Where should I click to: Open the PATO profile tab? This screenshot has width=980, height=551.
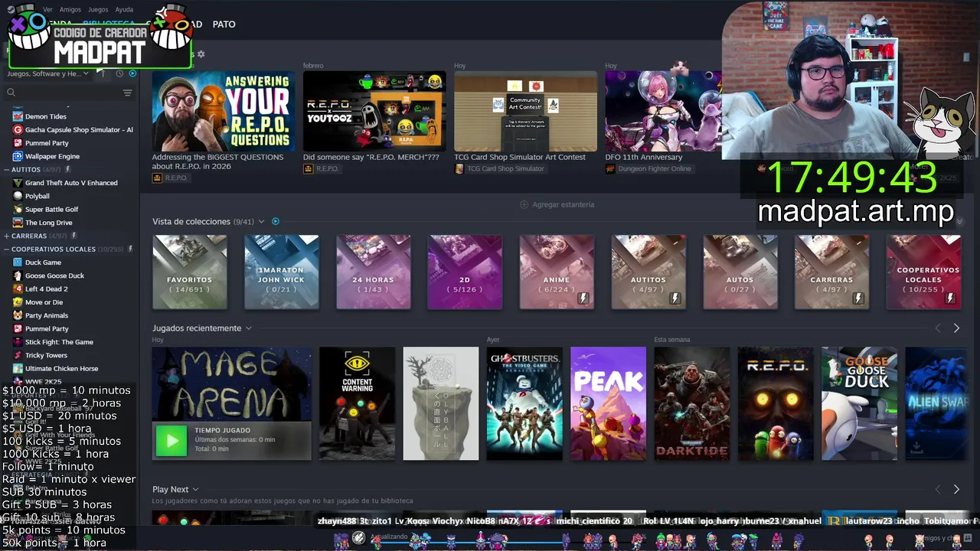coord(224,24)
